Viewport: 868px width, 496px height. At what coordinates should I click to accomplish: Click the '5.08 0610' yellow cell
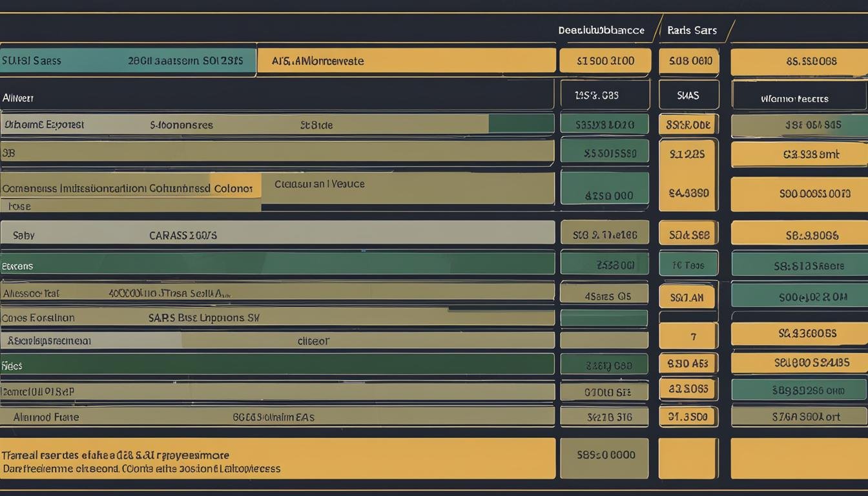689,61
